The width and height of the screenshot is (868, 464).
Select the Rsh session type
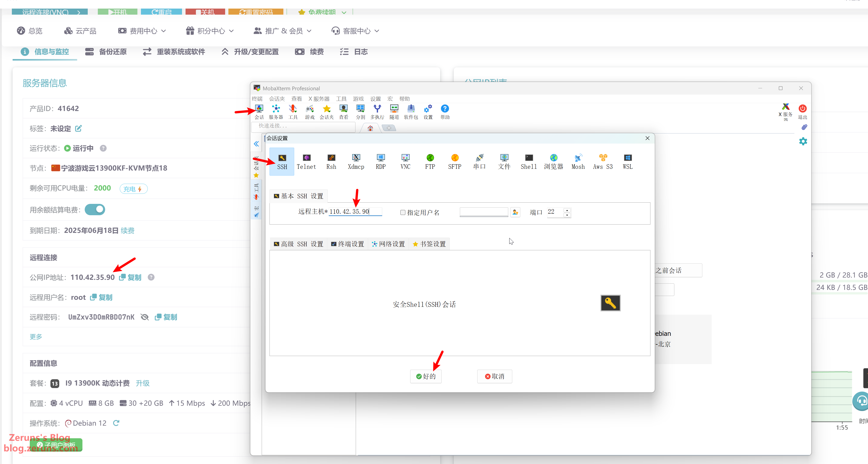pyautogui.click(x=331, y=161)
